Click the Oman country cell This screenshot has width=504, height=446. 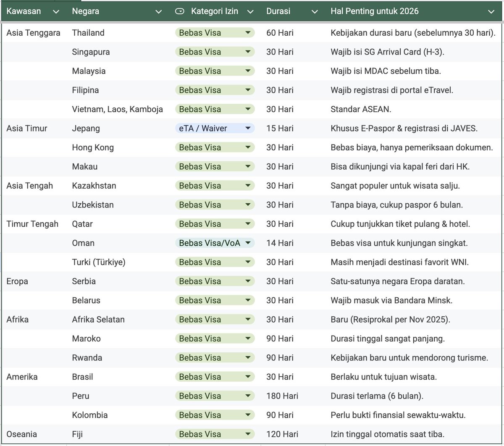(118, 243)
